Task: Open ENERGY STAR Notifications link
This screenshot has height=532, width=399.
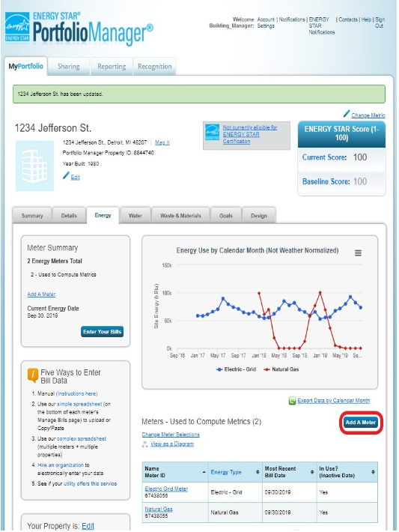Action: tap(321, 25)
